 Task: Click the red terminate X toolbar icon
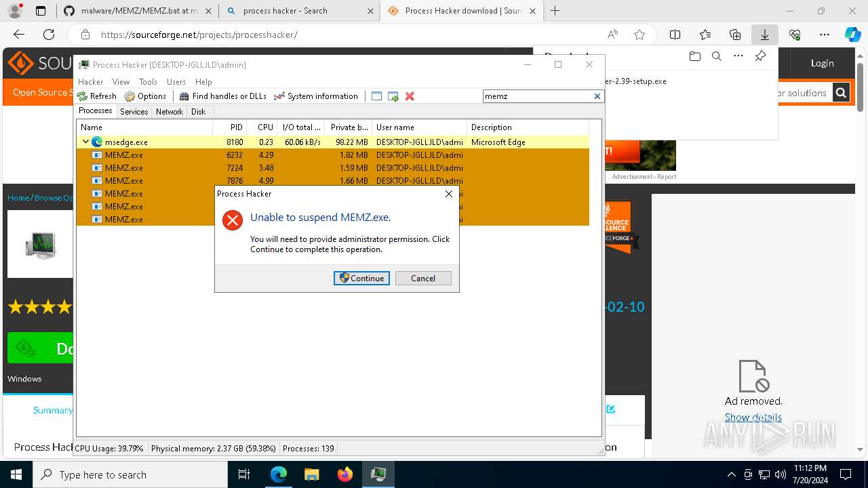410,96
